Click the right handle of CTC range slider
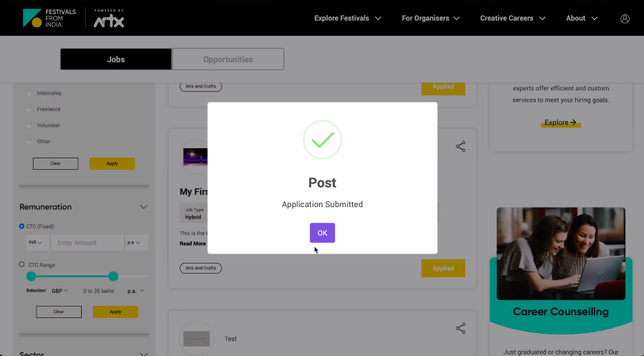The width and height of the screenshot is (644, 356). [x=113, y=276]
